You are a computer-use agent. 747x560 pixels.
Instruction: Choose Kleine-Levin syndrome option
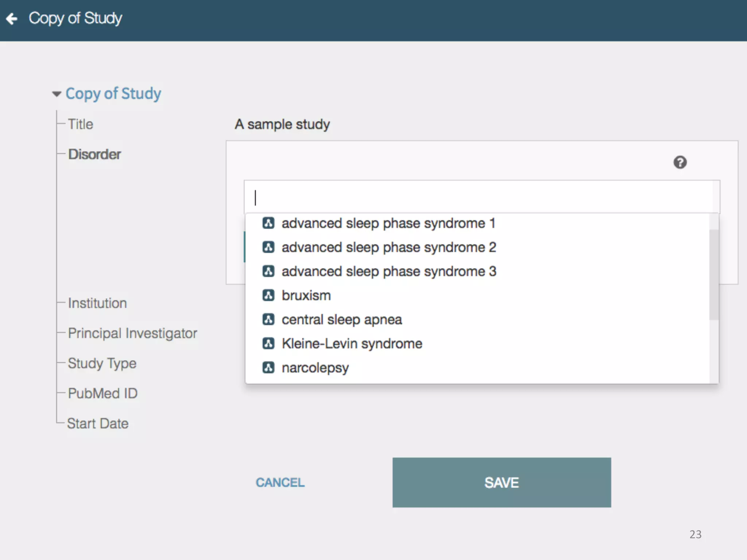click(352, 343)
